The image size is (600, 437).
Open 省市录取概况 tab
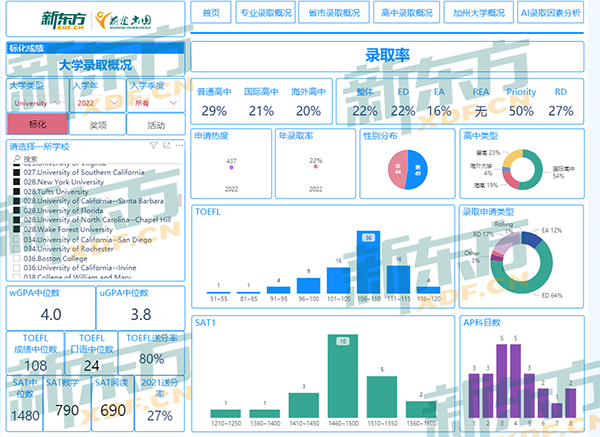tap(334, 13)
